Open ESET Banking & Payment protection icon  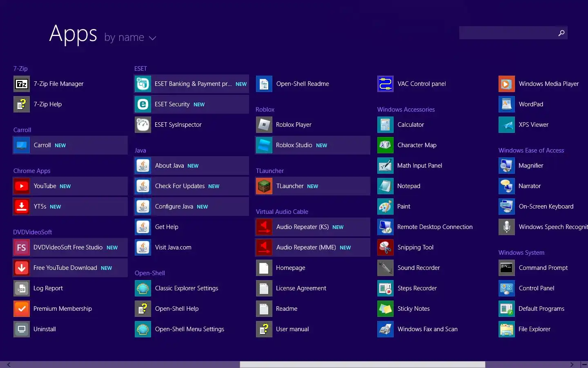143,84
